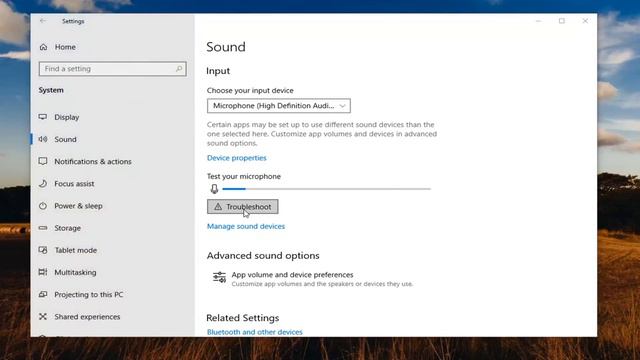Open Manage sound devices link
The image size is (640, 360).
point(246,226)
